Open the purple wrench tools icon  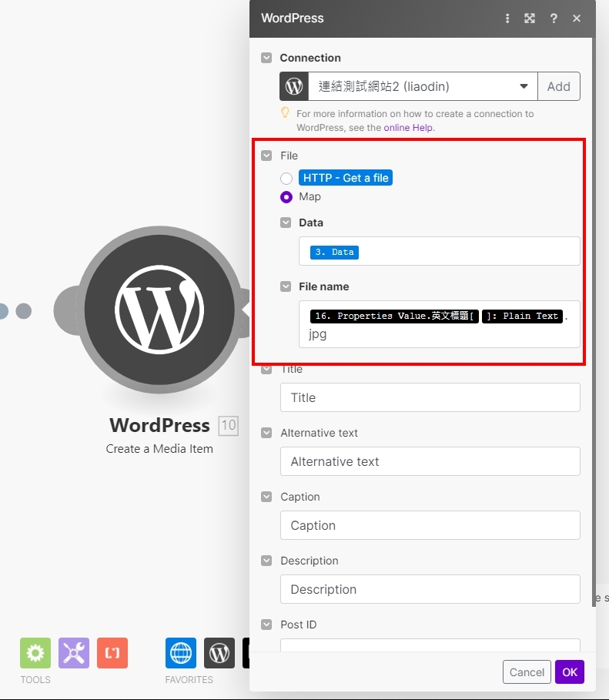click(74, 653)
